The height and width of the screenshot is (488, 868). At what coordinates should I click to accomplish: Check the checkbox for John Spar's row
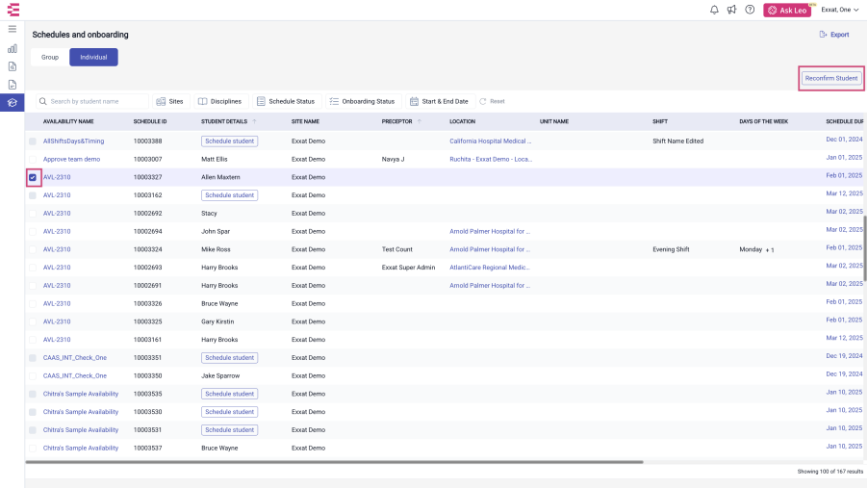[x=33, y=232]
